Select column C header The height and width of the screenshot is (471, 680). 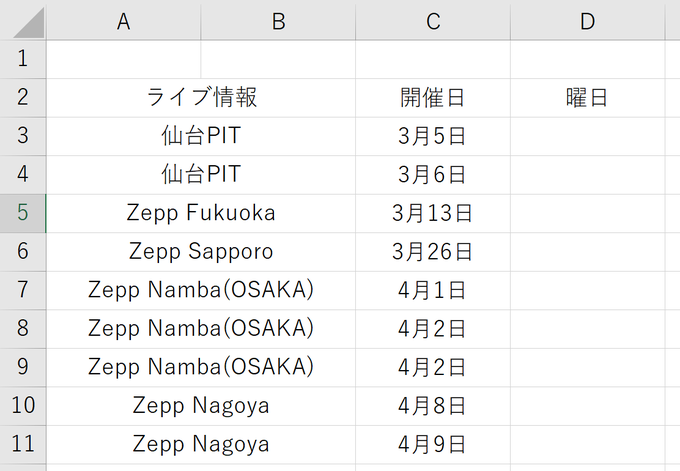pos(432,21)
